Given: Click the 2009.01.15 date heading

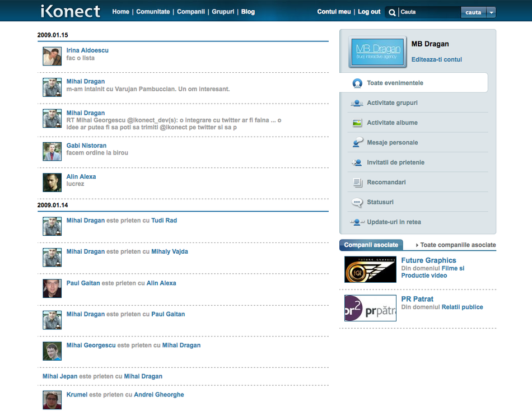Looking at the screenshot, I should point(53,35).
